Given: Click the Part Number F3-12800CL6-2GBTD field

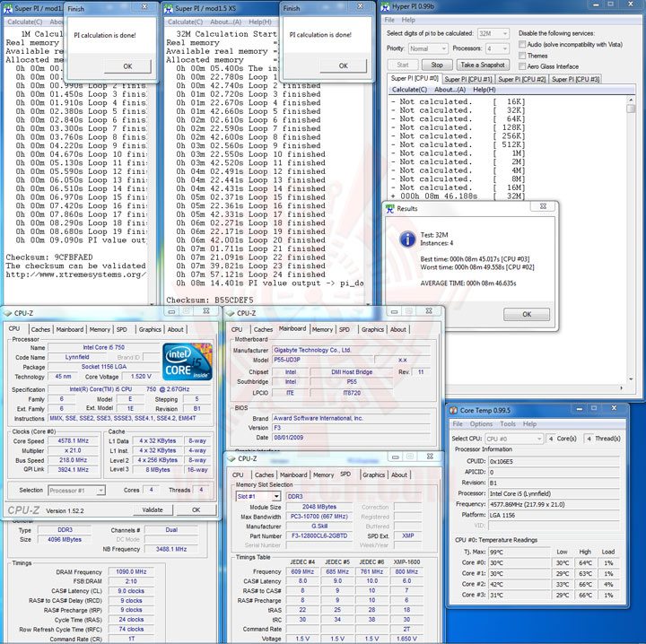Looking at the screenshot, I should tap(319, 535).
